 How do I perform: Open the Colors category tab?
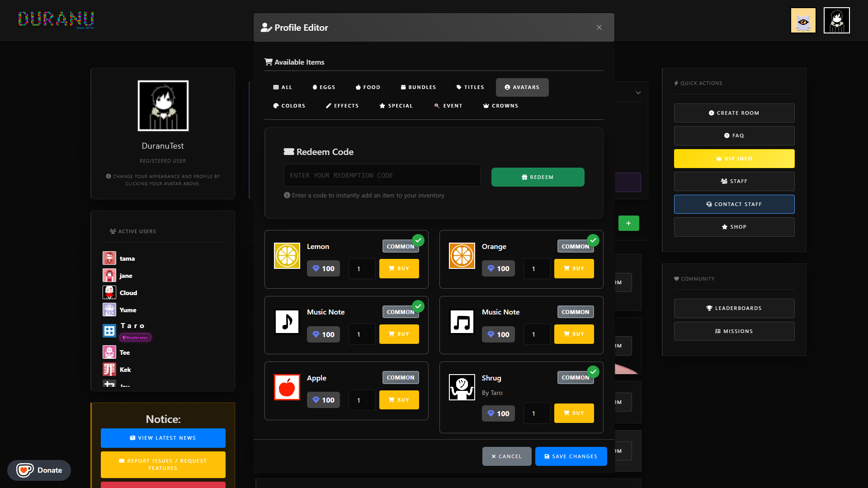tap(289, 106)
